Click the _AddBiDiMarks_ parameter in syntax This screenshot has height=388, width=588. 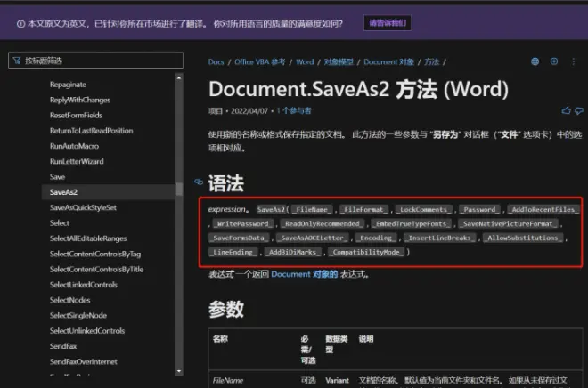tap(292, 253)
